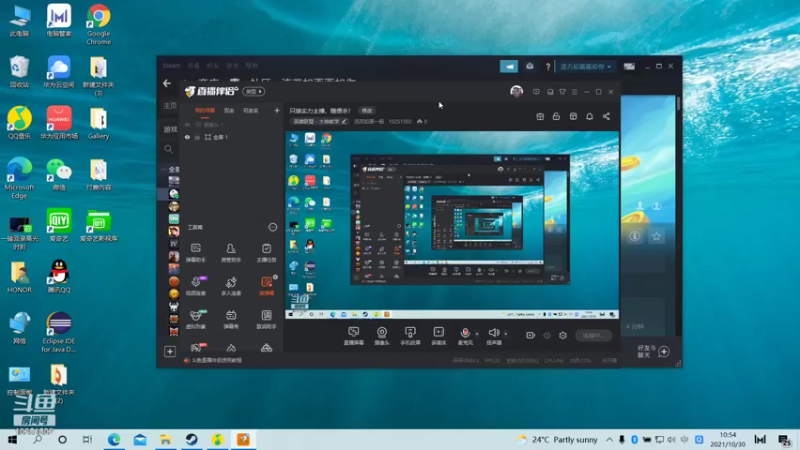Toggle microphone mute button

pos(465,335)
